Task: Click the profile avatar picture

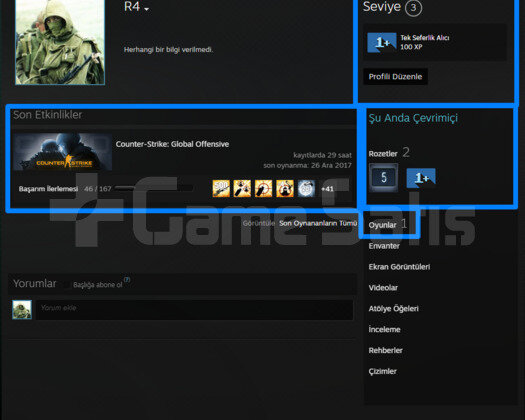Action: 60,42
